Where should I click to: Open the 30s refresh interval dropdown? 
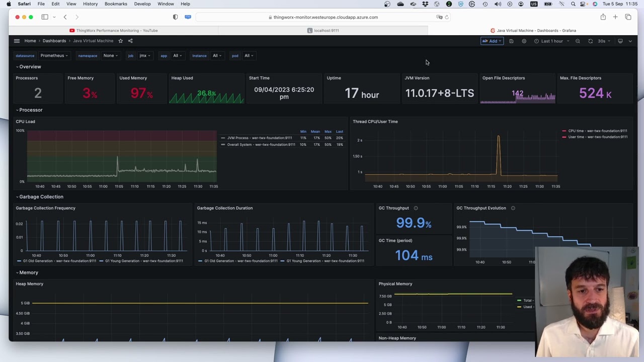[x=604, y=41]
